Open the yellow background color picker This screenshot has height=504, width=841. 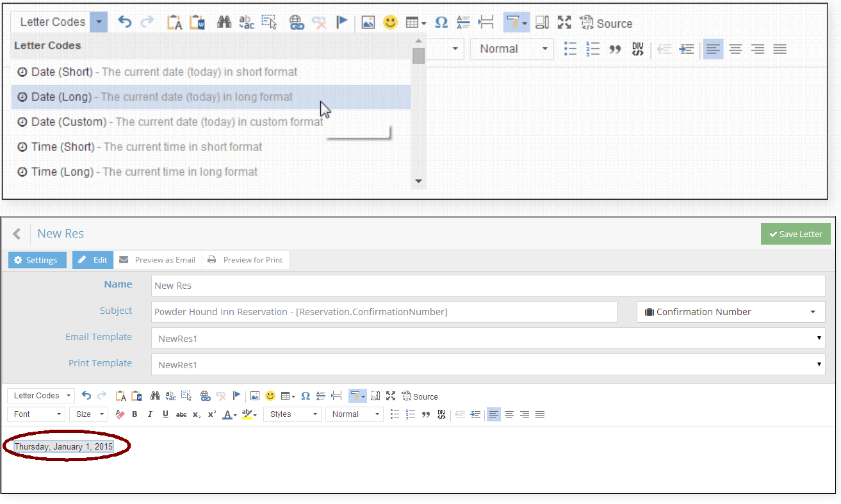[249, 414]
